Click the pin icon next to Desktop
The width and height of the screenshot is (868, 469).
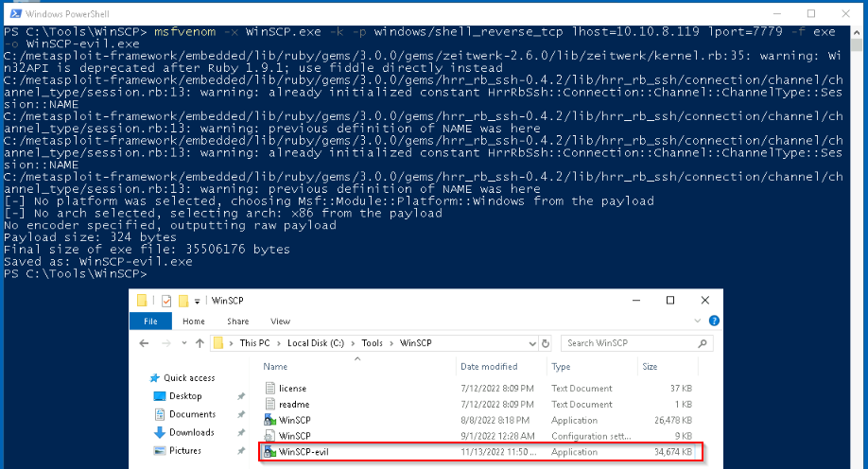[x=241, y=396]
